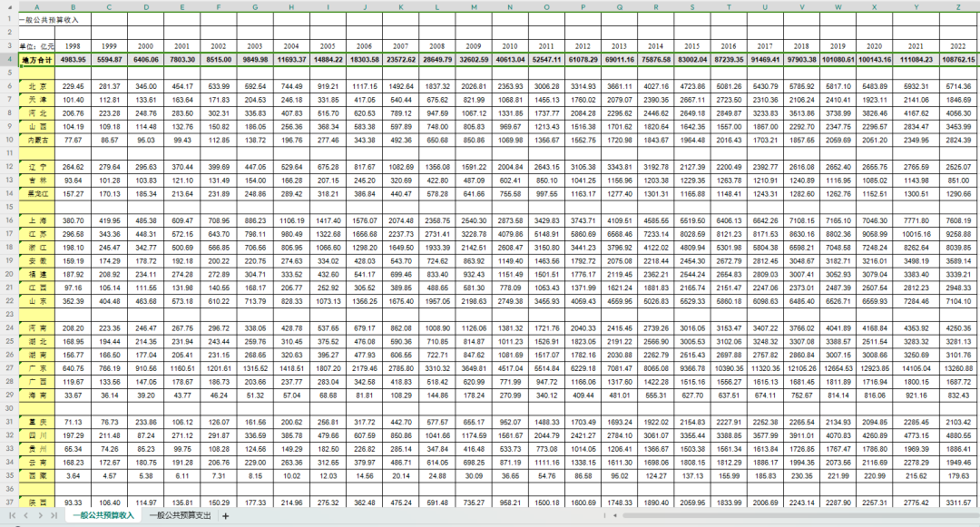This screenshot has width=980, height=527.
Task: Add a new sheet with plus icon
Action: pos(226,515)
